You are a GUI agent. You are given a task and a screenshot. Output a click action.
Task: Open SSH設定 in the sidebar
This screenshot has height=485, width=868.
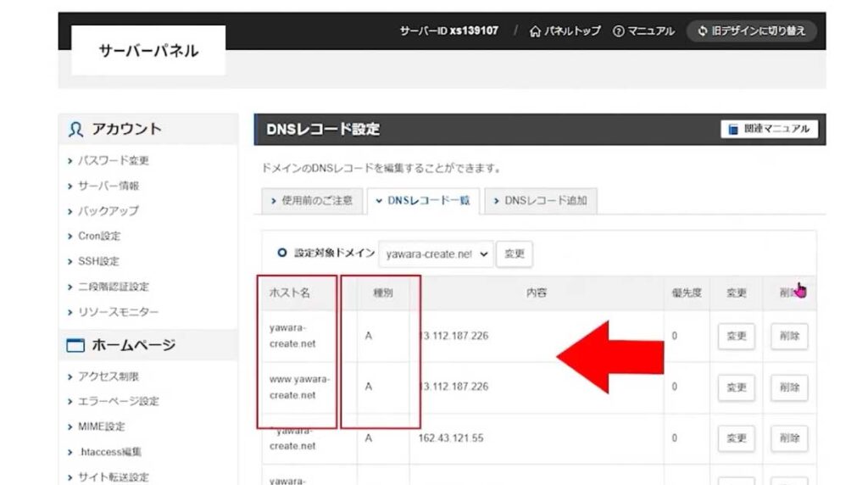(x=98, y=261)
